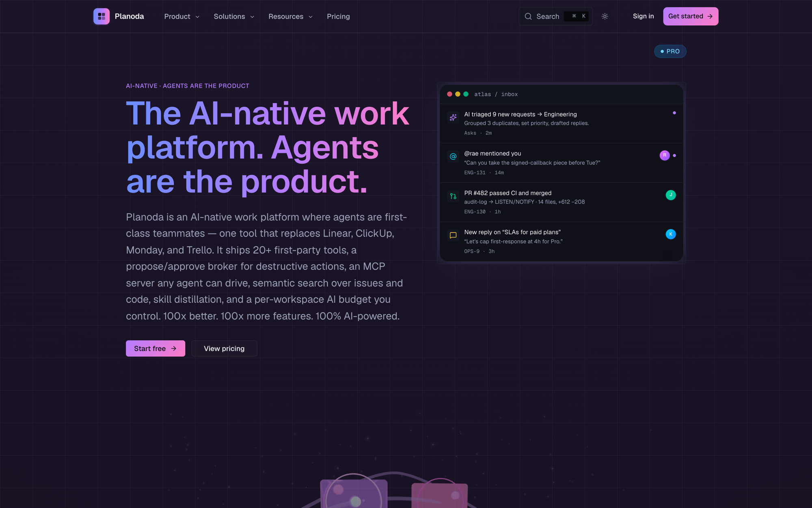The height and width of the screenshot is (508, 812).
Task: Click the unread dot on AI triaged row
Action: click(674, 113)
